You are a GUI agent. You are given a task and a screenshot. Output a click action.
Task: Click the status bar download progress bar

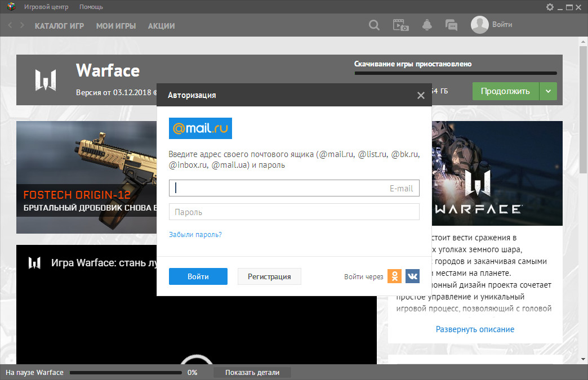click(x=126, y=373)
